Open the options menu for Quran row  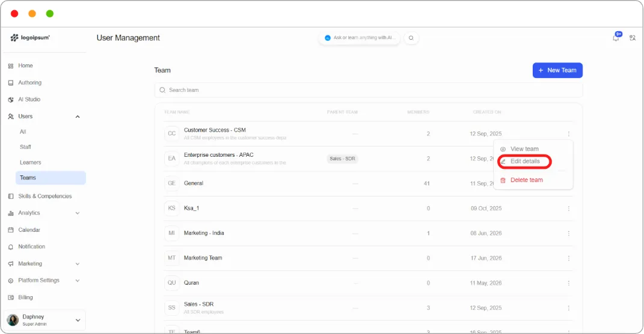568,283
